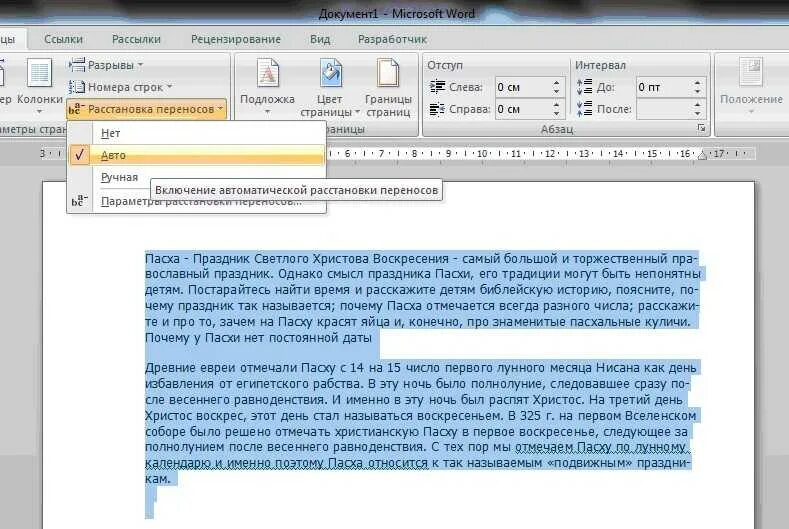789x529 pixels.
Task: Click the word "Древние" starting second paragraph
Action: pos(171,368)
